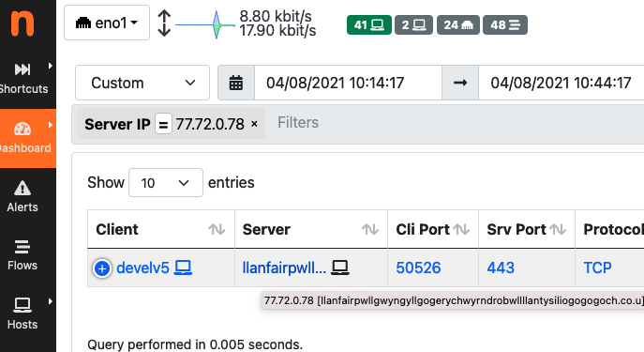The image size is (644, 352).
Task: Click the laptop icon next to develv5
Action: point(183,268)
